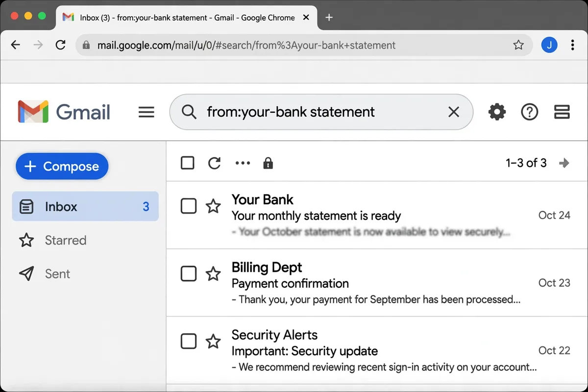
Task: Open Chrome three-dot menu
Action: click(x=572, y=45)
